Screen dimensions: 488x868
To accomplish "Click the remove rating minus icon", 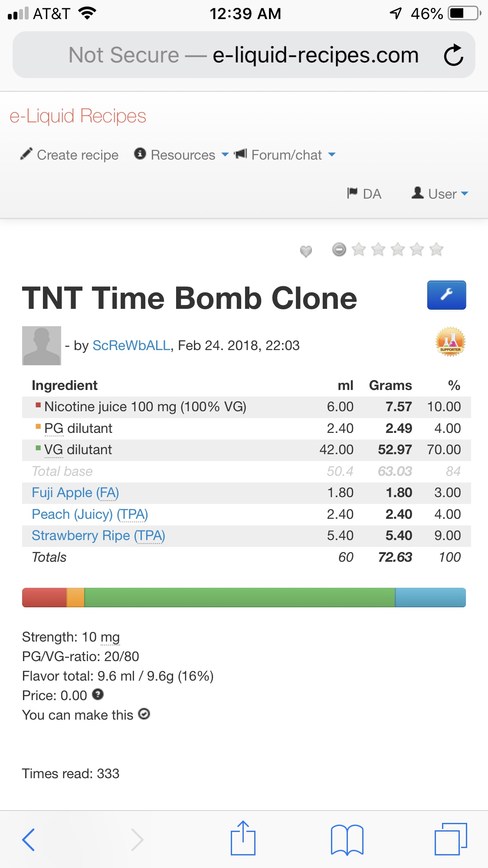I will click(339, 249).
